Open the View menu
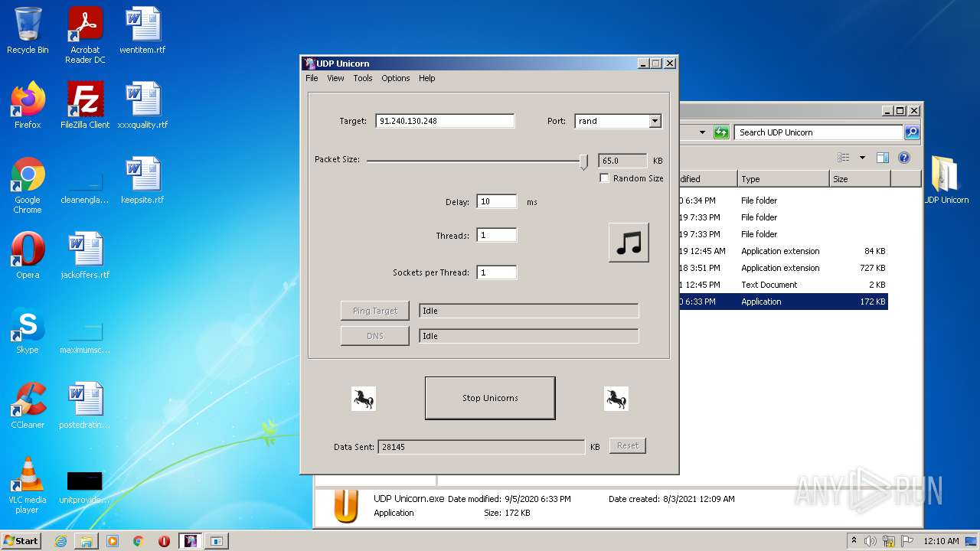Image resolution: width=980 pixels, height=551 pixels. tap(335, 78)
